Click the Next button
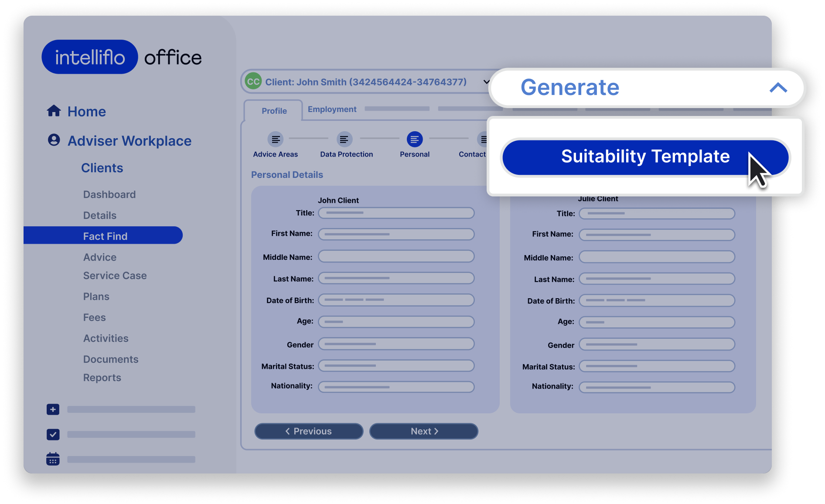 tap(424, 431)
